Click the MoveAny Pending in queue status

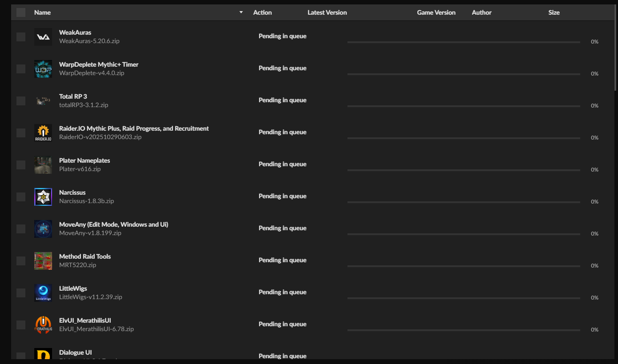point(283,228)
